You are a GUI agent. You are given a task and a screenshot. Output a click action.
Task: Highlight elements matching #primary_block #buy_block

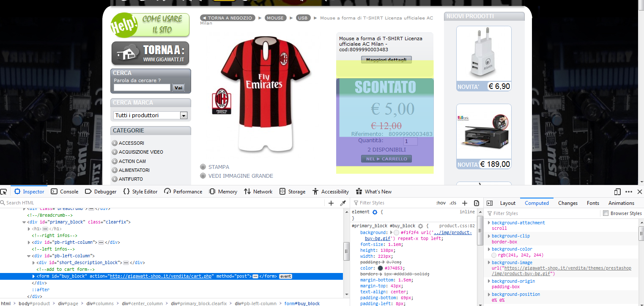pos(420,226)
